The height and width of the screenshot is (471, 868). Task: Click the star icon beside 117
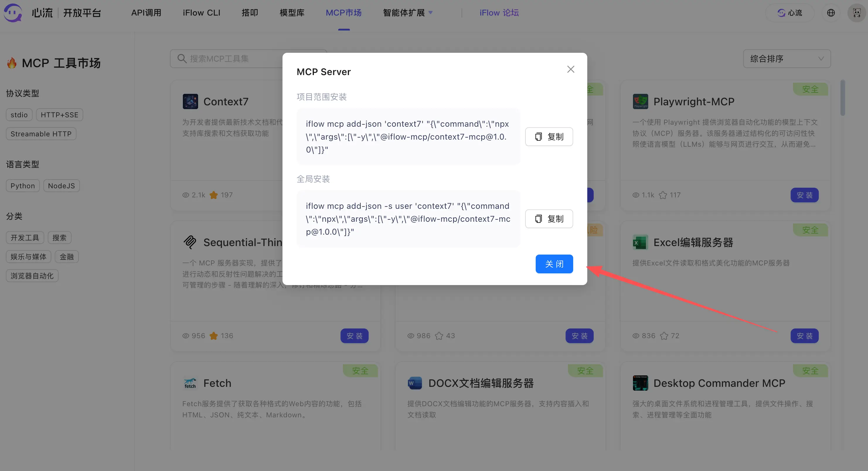663,195
